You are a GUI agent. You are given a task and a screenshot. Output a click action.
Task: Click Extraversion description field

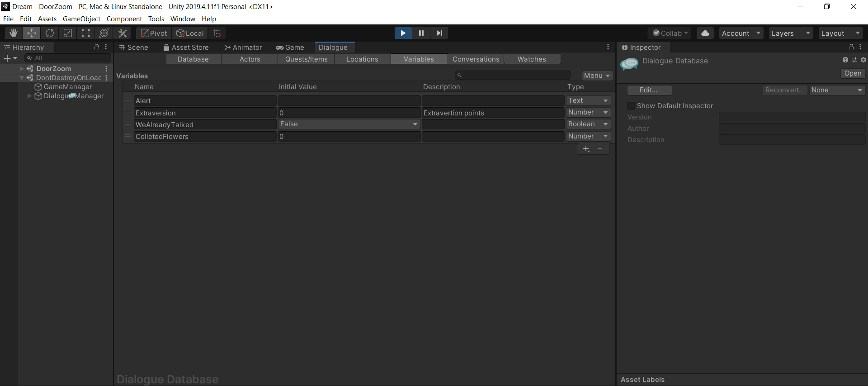493,113
